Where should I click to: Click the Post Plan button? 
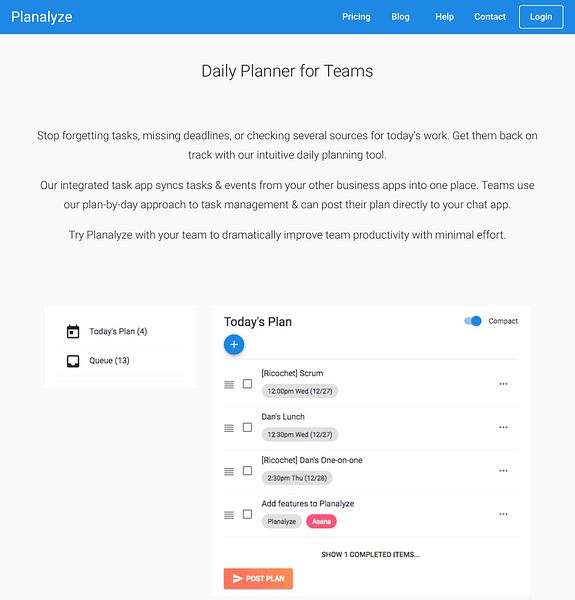(258, 578)
